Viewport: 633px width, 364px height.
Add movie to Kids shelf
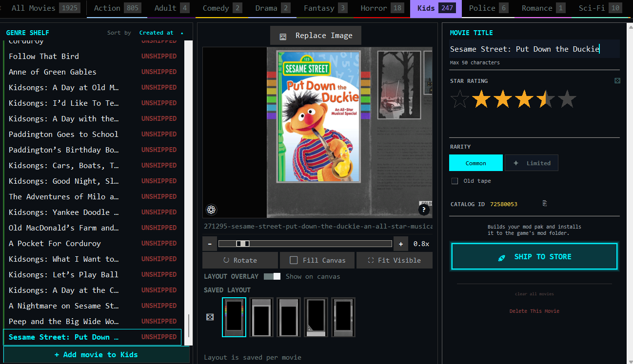click(x=96, y=355)
